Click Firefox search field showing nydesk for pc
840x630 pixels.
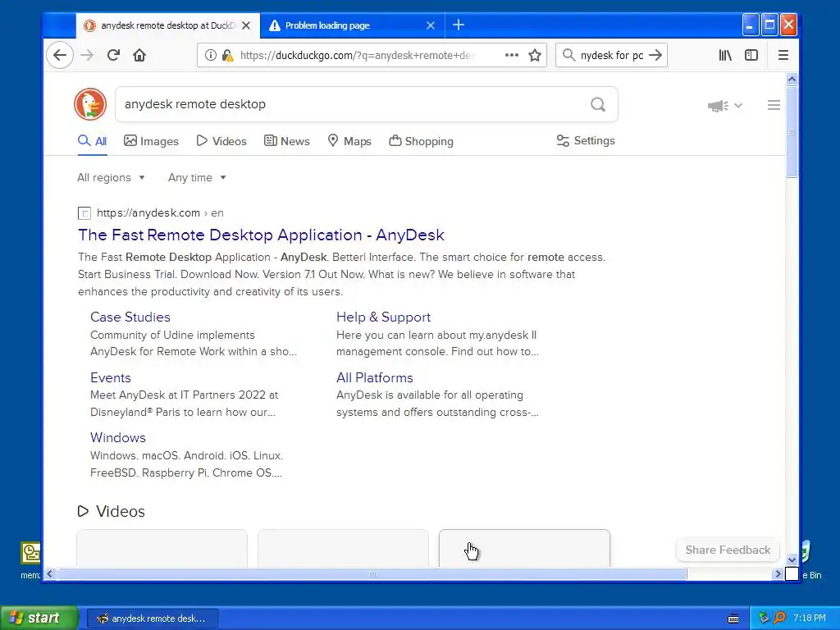(612, 55)
